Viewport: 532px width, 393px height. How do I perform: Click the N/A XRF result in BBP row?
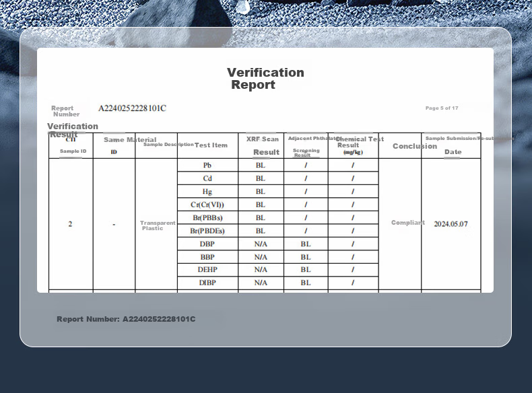[x=261, y=257]
